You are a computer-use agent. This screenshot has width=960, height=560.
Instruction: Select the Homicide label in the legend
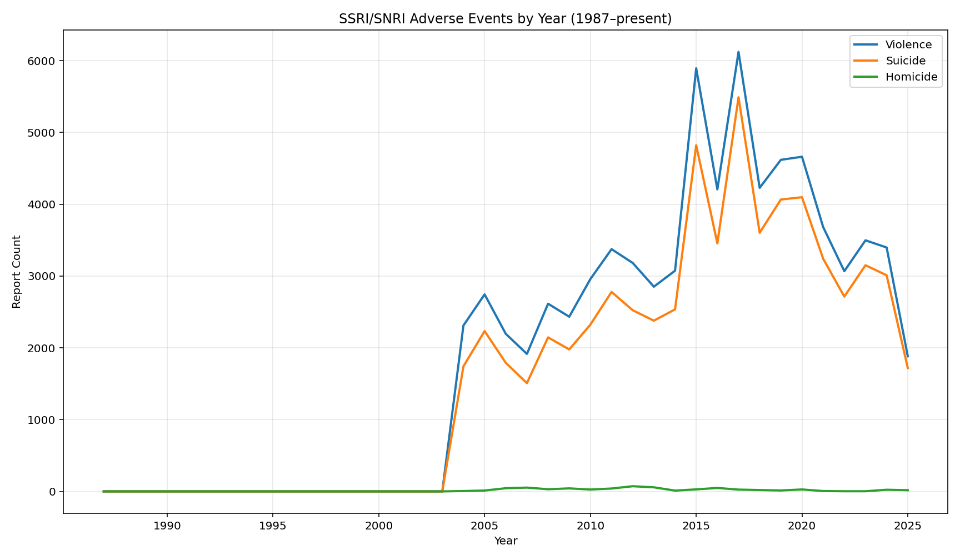click(x=911, y=77)
